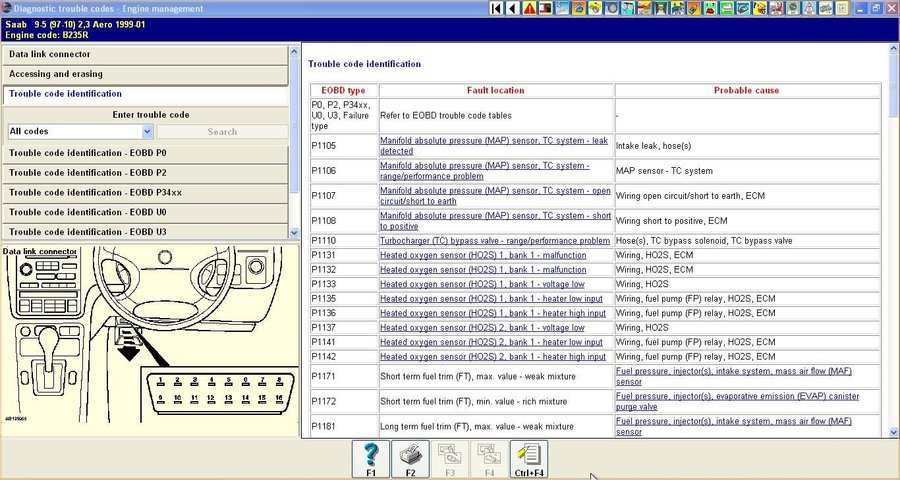Click the back arrow toolbar icon
The image size is (900, 480).
pos(513,9)
